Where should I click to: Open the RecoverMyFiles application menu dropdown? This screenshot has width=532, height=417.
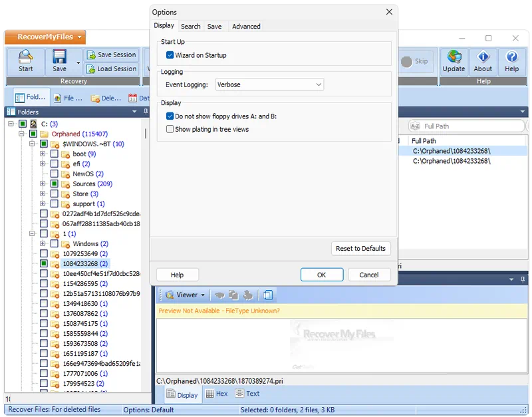[80, 37]
